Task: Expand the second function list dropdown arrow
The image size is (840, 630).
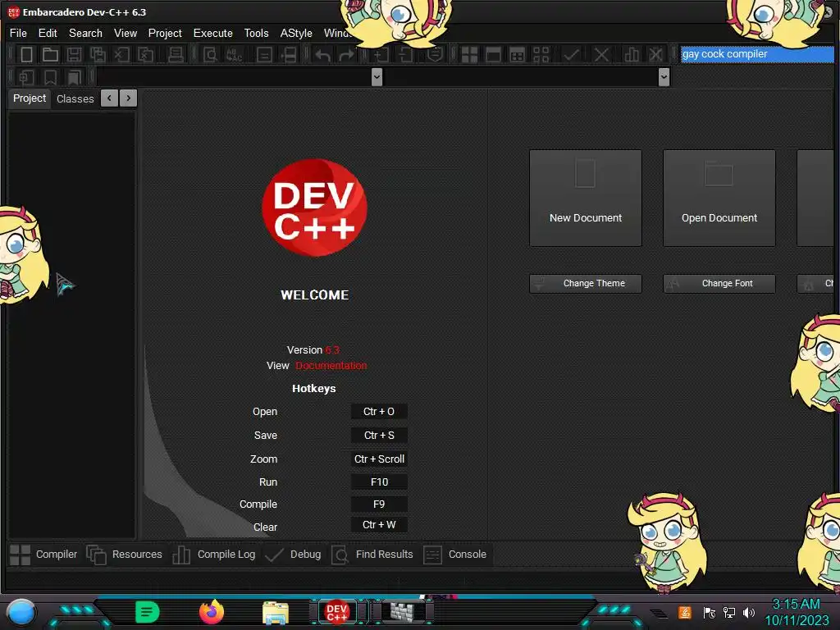Action: tap(664, 77)
